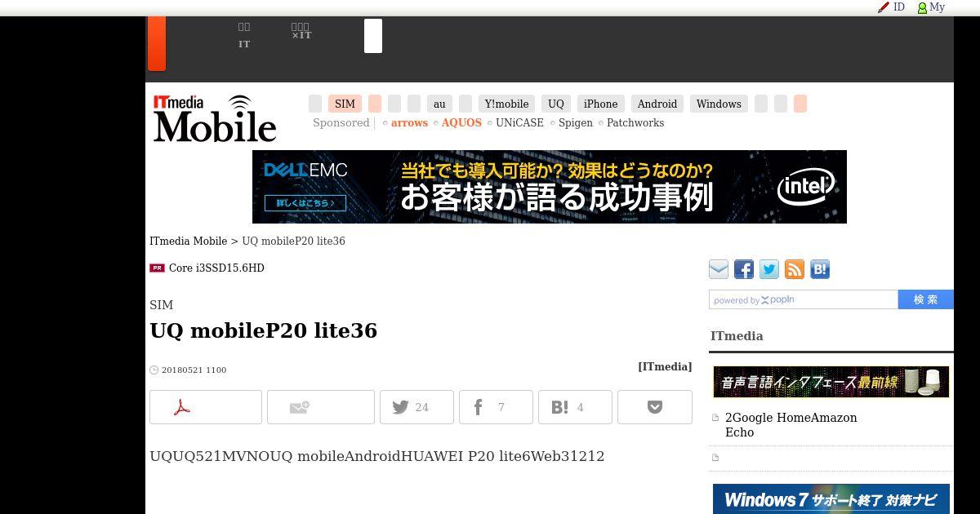Open the voice interface banner thumbnail

coord(831,382)
